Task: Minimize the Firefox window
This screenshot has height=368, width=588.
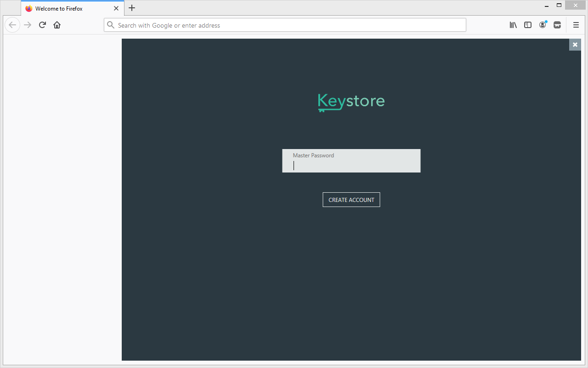Action: tap(546, 6)
